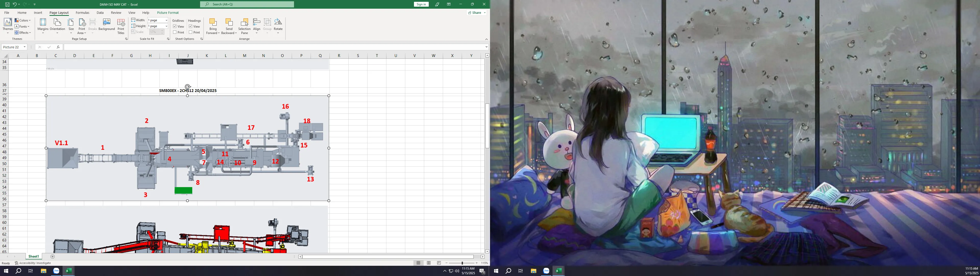Click the Insert Function fx icon

(x=58, y=47)
